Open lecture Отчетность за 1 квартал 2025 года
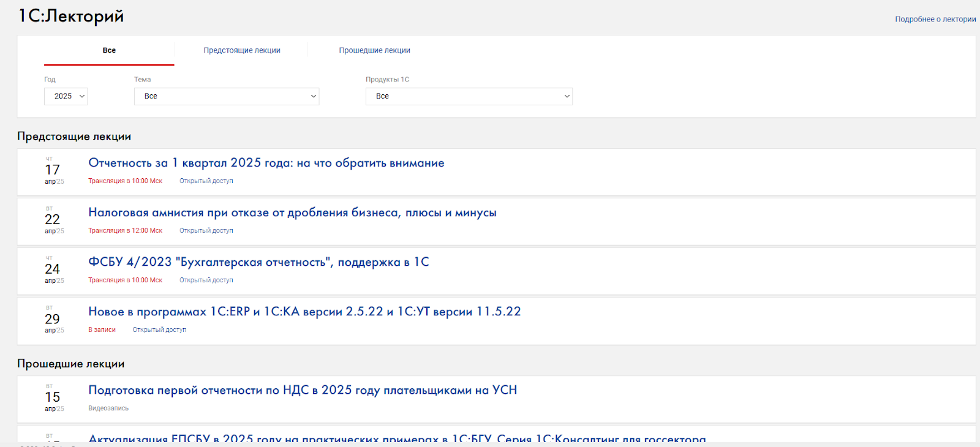The image size is (980, 447). 266,163
